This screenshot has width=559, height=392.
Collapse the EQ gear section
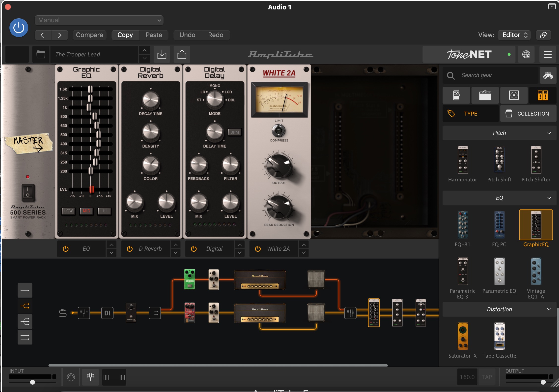[x=499, y=198]
